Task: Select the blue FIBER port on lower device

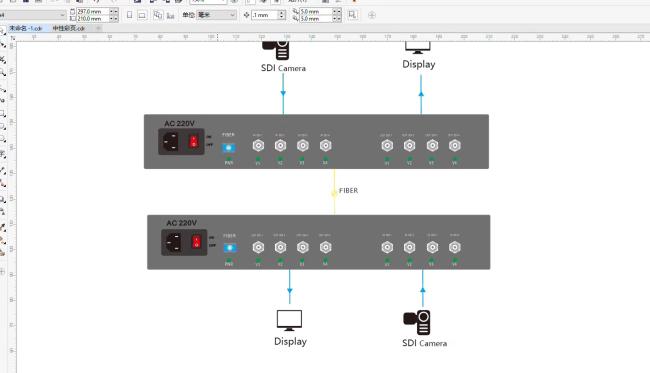Action: click(230, 248)
